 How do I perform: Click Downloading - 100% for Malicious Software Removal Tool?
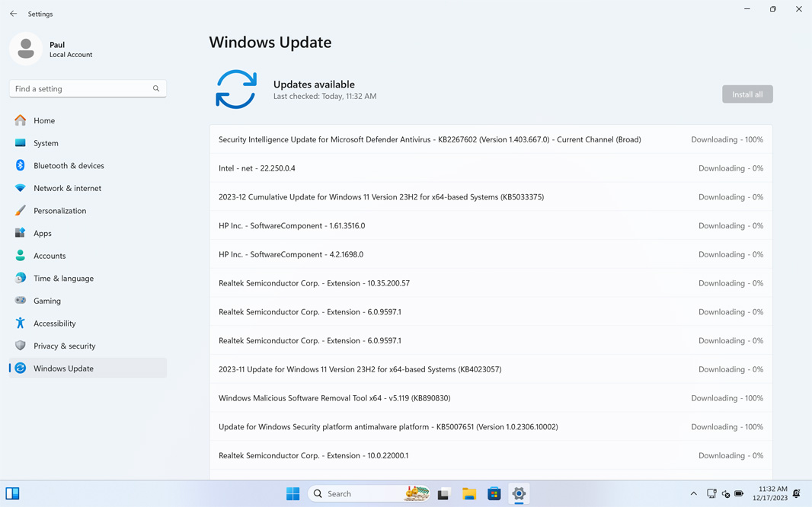pos(727,398)
